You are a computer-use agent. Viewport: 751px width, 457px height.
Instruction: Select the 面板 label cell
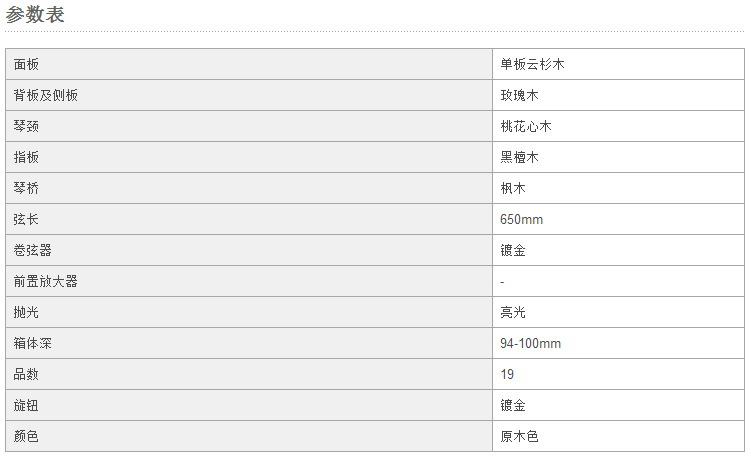(249, 64)
